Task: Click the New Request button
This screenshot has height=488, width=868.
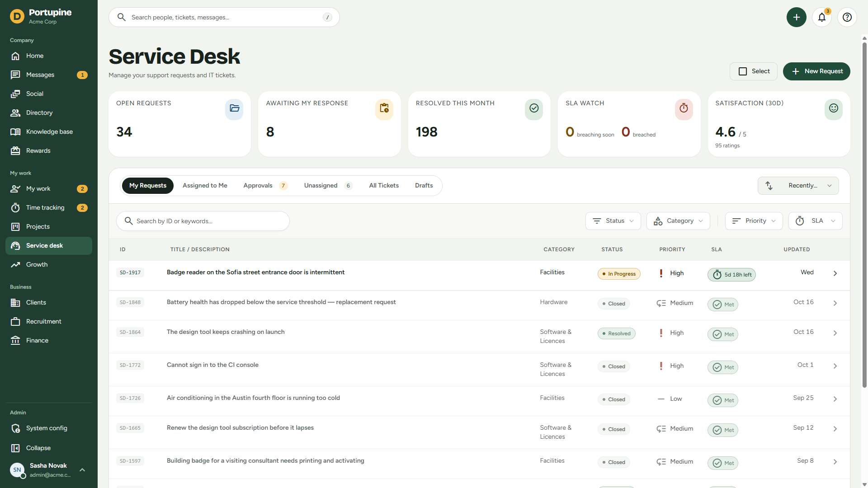Action: click(816, 71)
